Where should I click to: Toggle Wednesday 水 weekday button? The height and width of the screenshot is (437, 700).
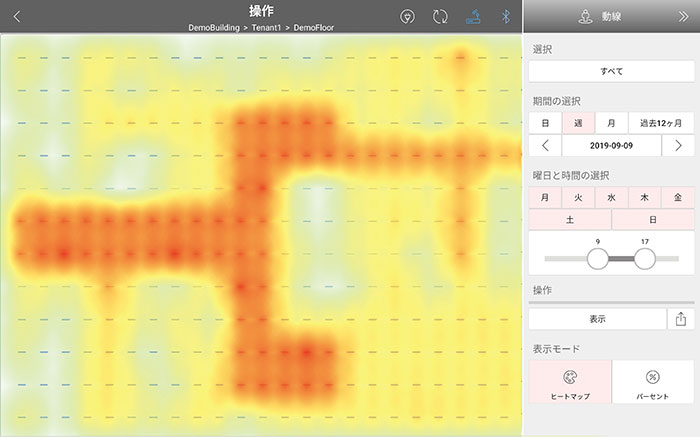click(x=611, y=197)
